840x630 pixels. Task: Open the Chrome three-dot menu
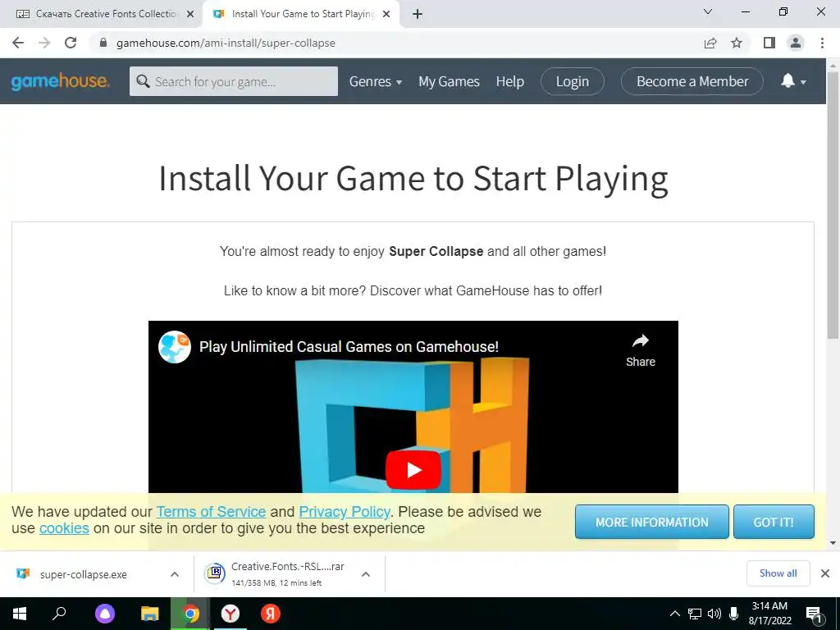tap(822, 43)
